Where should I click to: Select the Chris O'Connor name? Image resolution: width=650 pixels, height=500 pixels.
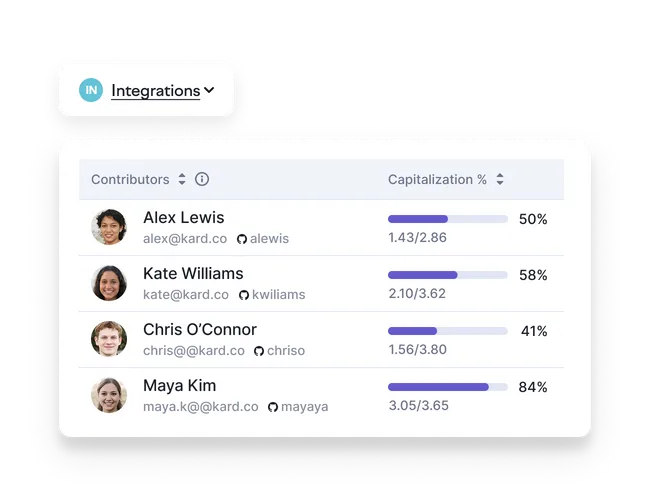[x=200, y=330]
